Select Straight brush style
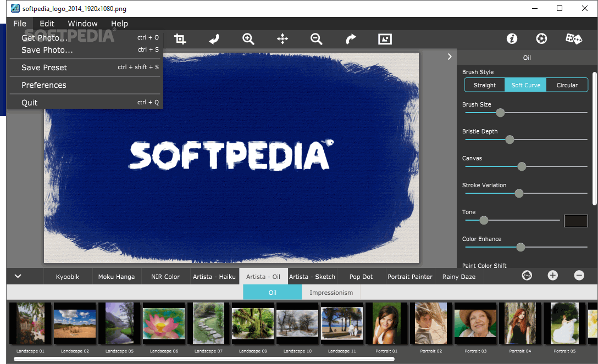The image size is (598, 364). tap(485, 85)
